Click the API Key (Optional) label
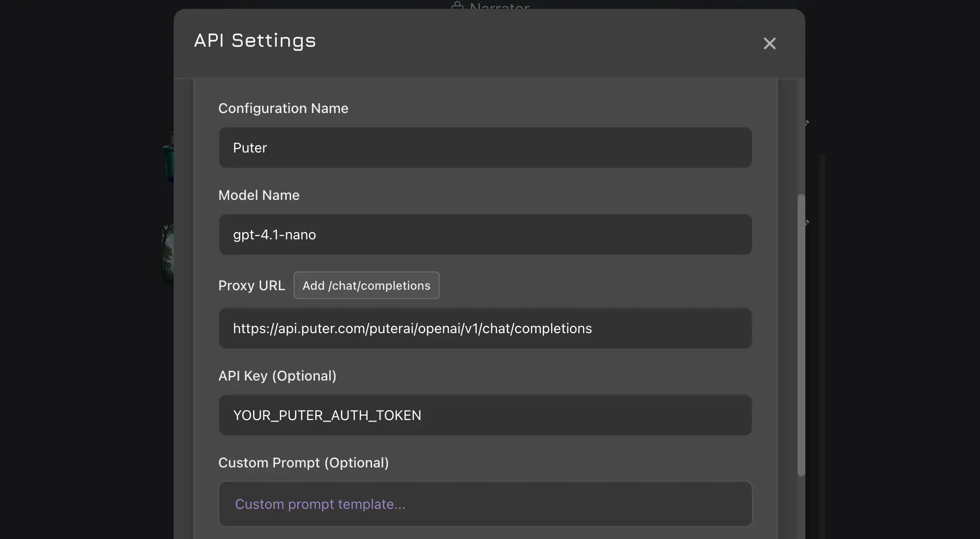 [x=277, y=376]
